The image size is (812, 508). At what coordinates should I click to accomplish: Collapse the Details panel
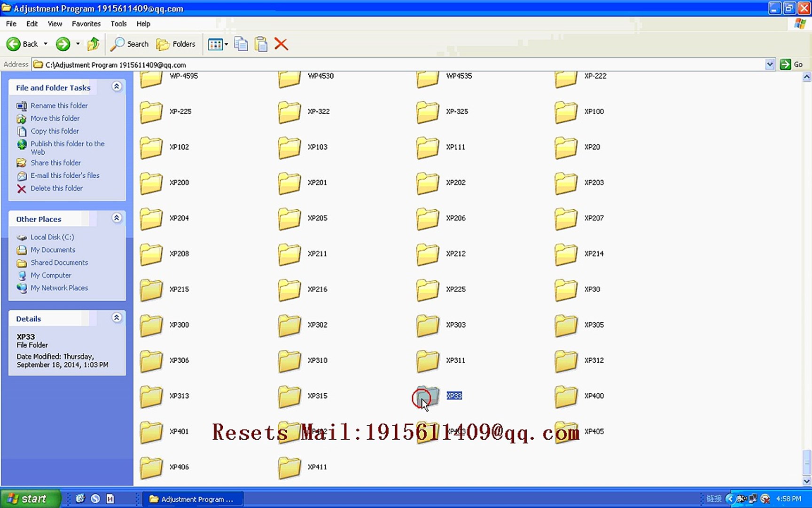pos(117,317)
